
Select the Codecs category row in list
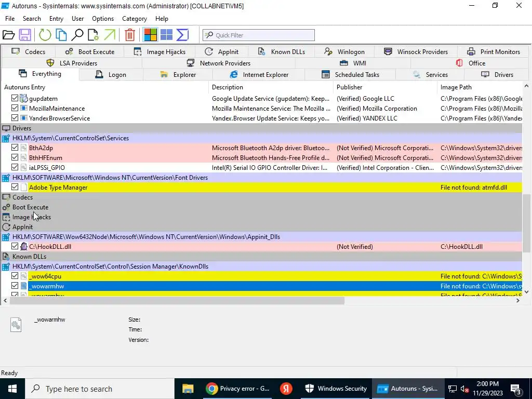pyautogui.click(x=262, y=197)
